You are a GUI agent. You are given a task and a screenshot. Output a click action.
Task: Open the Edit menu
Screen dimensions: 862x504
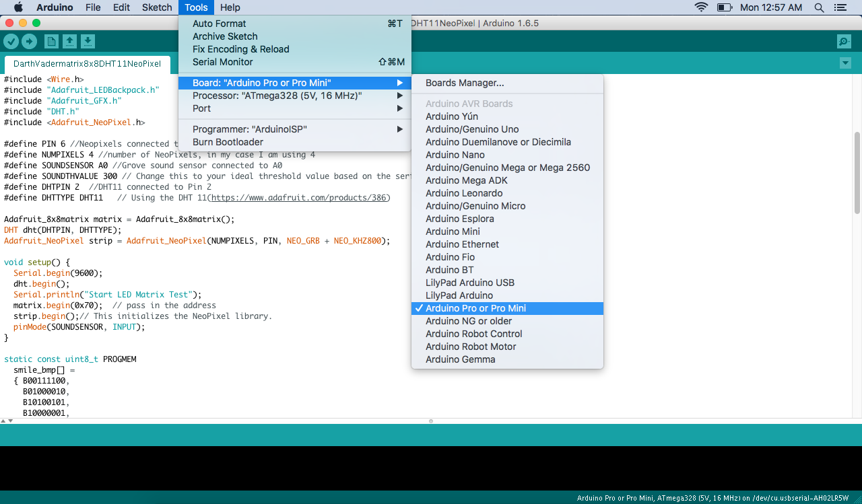tap(121, 7)
